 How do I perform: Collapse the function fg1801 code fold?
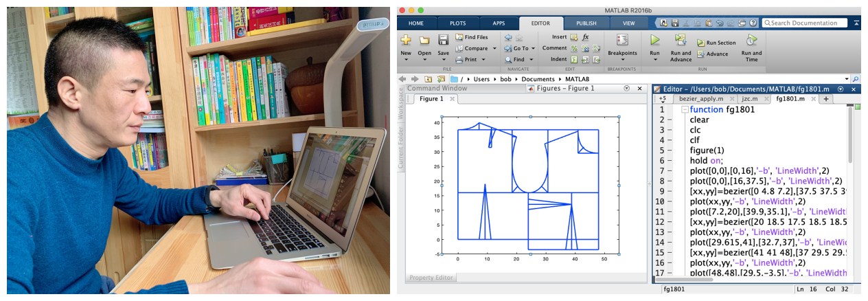[x=685, y=110]
